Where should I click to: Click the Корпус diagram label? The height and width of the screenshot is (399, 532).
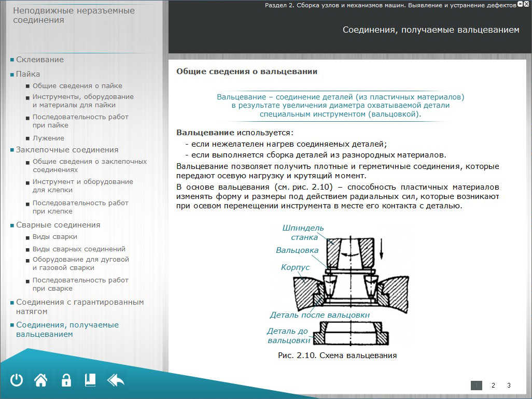click(x=295, y=267)
